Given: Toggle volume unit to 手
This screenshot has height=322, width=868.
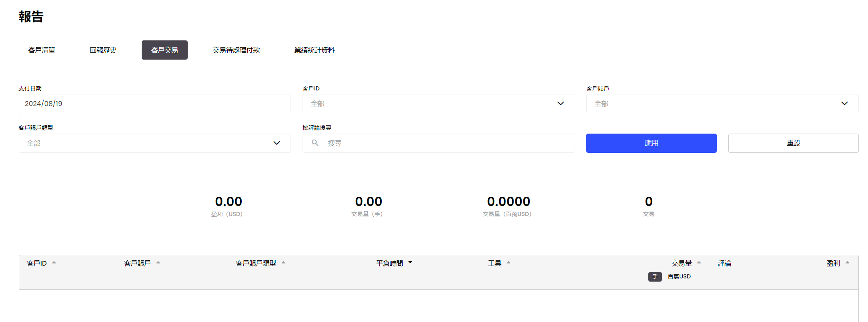Looking at the screenshot, I should 655,276.
